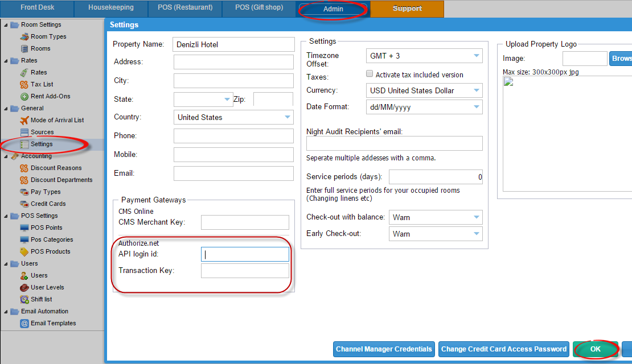Collapse the POS Settings tree group
The width and height of the screenshot is (632, 364).
coord(5,216)
